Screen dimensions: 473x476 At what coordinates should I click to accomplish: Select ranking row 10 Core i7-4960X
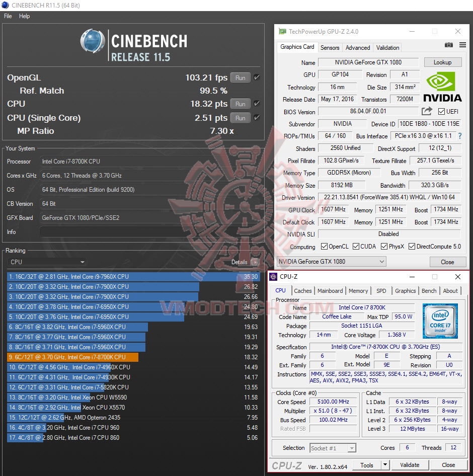[x=133, y=367]
